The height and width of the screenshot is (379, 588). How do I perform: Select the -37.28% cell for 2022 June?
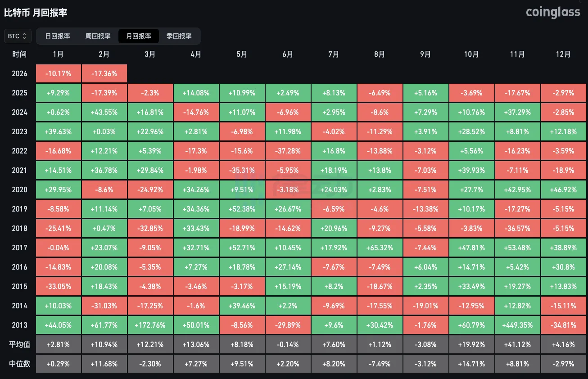[x=288, y=151]
